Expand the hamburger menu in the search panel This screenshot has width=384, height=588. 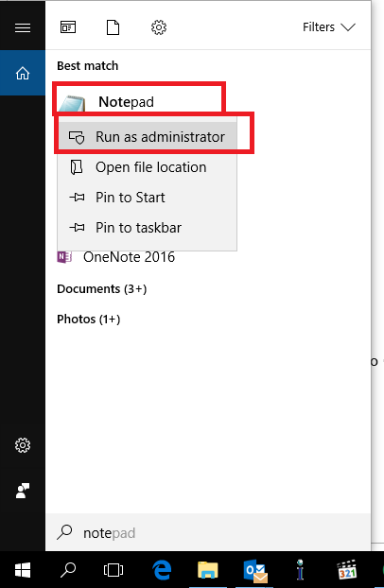(x=23, y=27)
